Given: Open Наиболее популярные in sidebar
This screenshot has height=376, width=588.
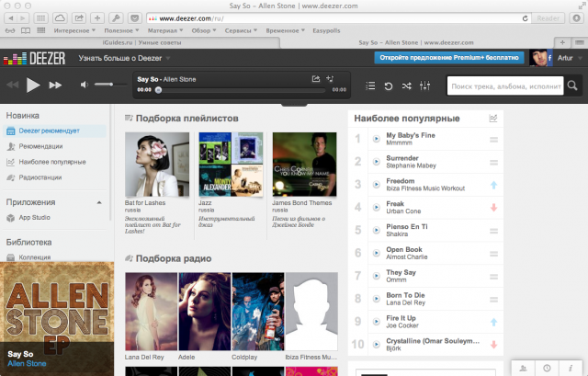Looking at the screenshot, I should (52, 162).
